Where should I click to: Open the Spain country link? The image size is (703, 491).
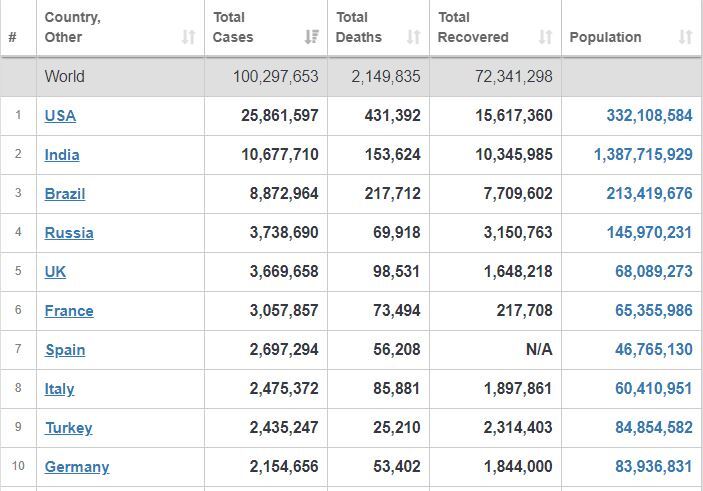(65, 350)
